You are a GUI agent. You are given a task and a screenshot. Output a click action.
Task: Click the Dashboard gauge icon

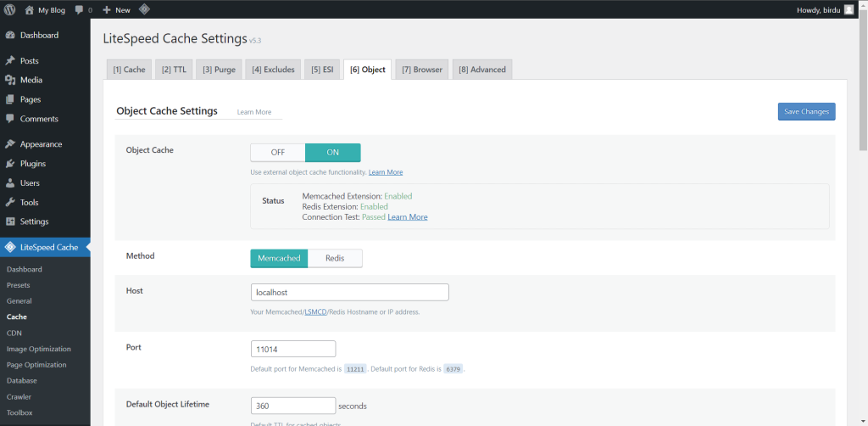tap(10, 36)
